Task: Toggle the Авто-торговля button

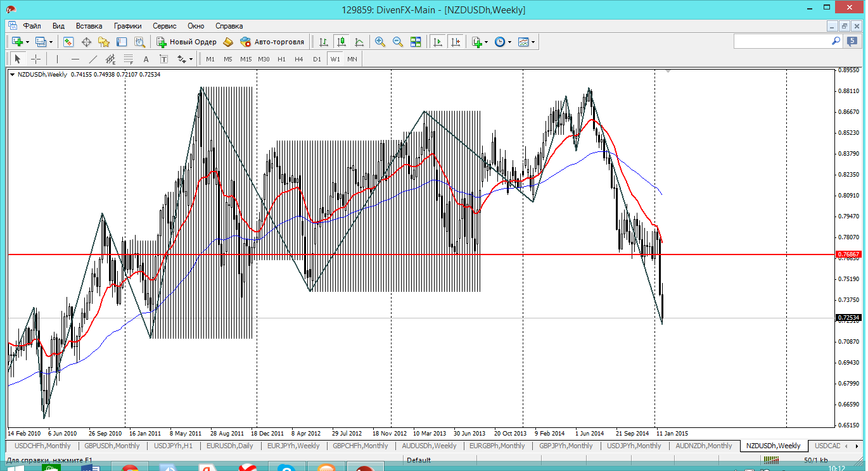Action: coord(272,42)
